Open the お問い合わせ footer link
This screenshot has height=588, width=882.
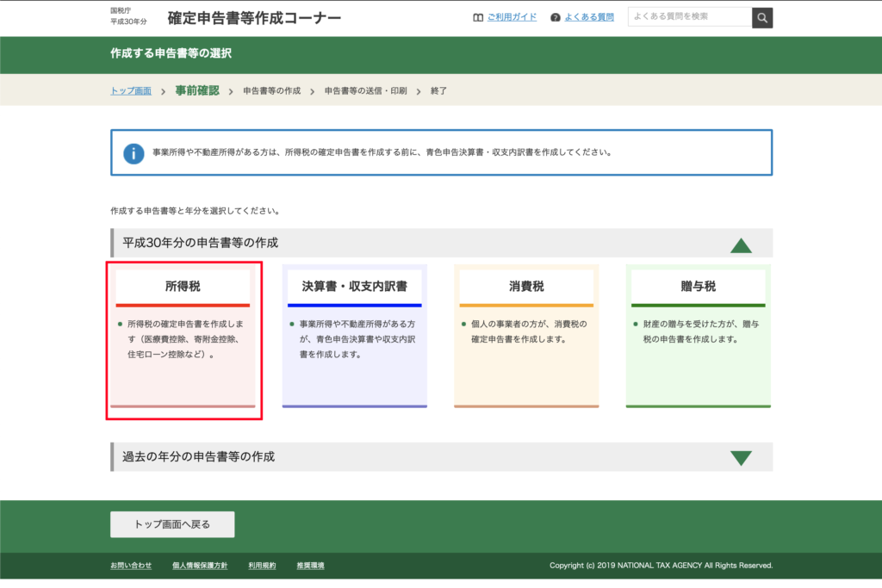click(131, 566)
